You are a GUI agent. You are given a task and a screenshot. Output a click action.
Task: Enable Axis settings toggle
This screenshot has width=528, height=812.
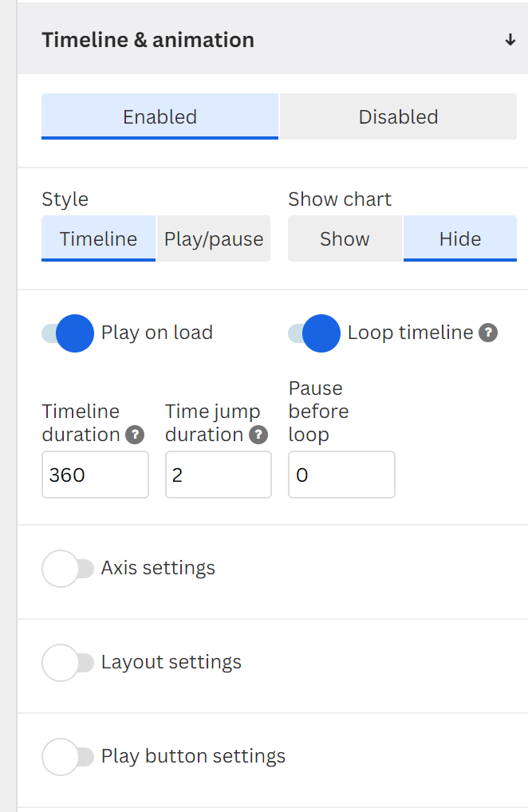68,569
